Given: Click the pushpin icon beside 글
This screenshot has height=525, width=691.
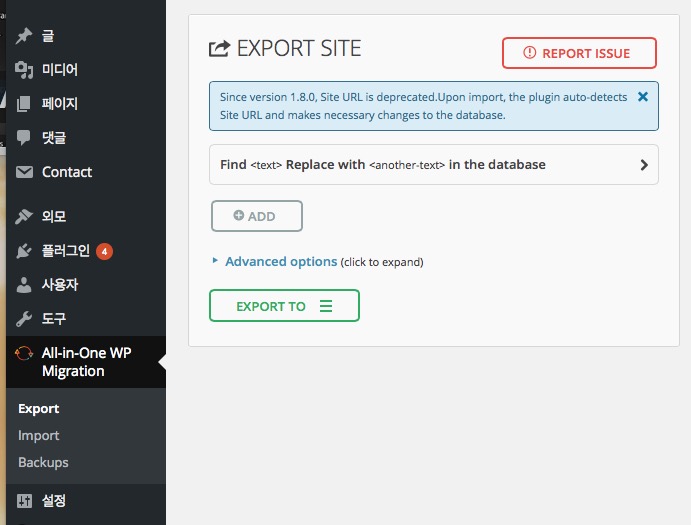Looking at the screenshot, I should coord(24,36).
